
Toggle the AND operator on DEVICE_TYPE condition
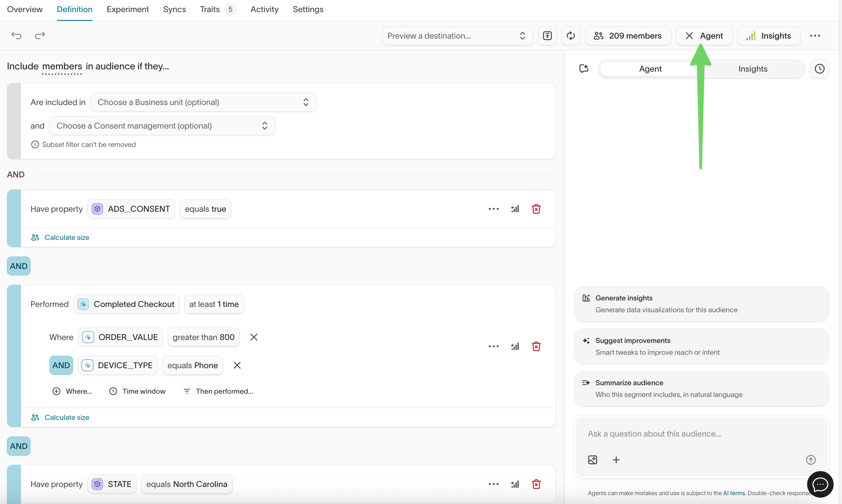(x=61, y=365)
